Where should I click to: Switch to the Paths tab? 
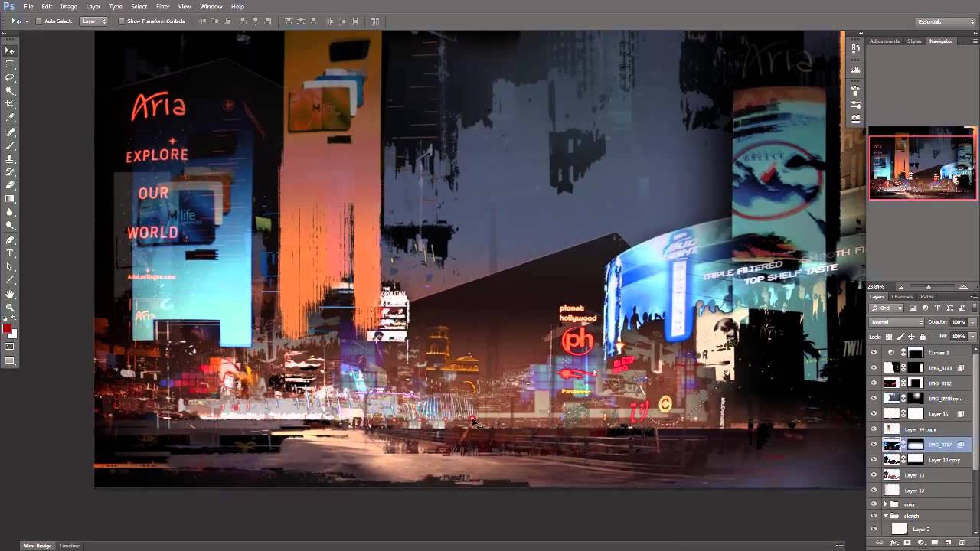(927, 297)
